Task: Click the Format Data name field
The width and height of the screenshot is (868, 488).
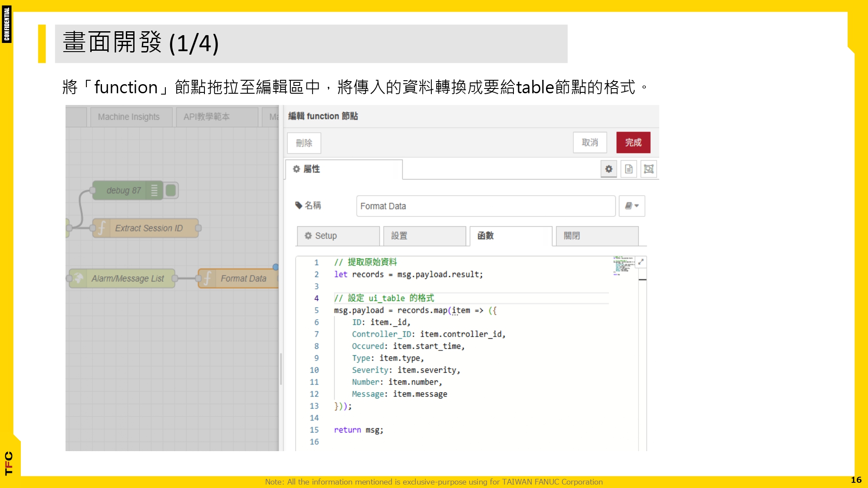Action: [x=485, y=206]
